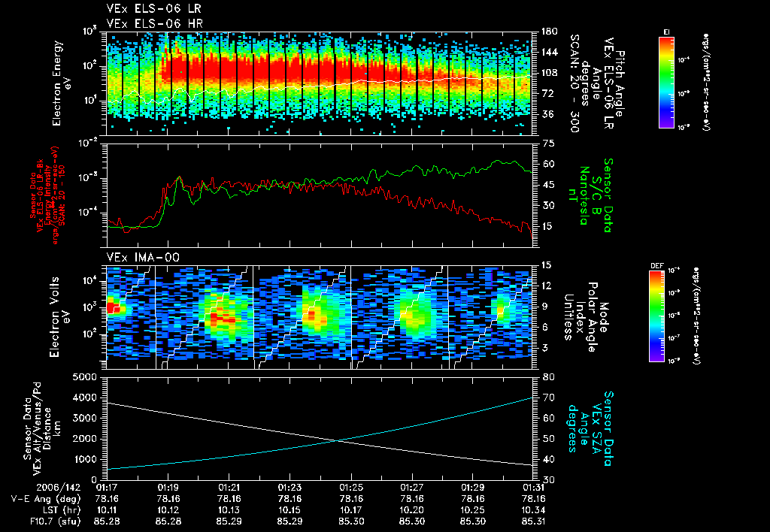The height and width of the screenshot is (532, 770).
Task: Click the 'V-E Ang (deg)' row label
Action: pyautogui.click(x=45, y=499)
